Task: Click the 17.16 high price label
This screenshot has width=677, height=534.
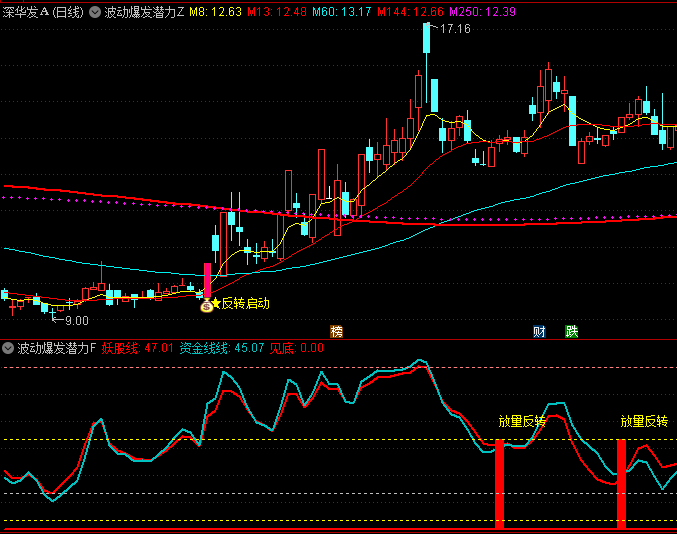Action: coord(455,29)
